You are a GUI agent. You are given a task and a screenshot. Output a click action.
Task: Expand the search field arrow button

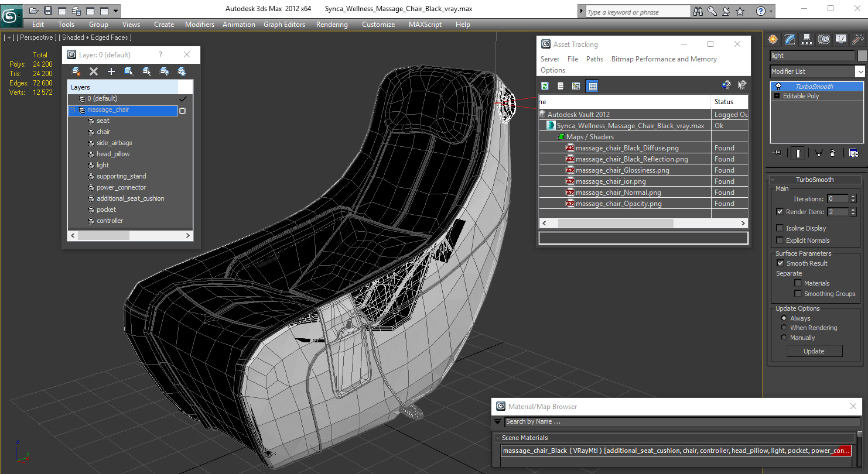[580, 11]
